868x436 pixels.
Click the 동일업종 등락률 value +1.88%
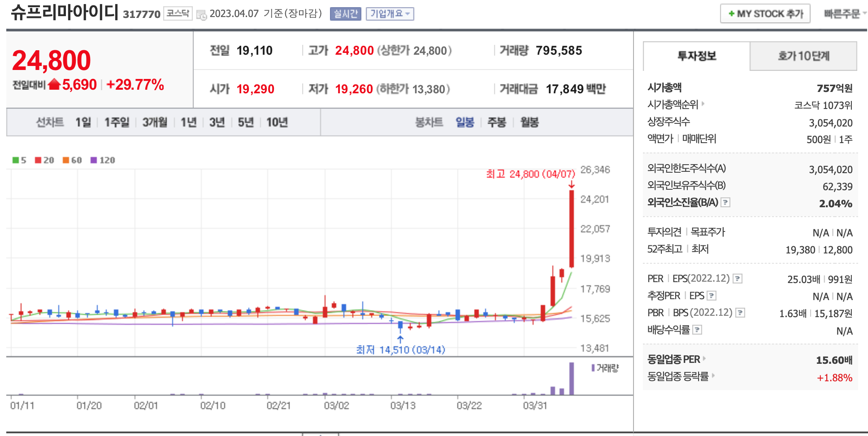click(834, 378)
